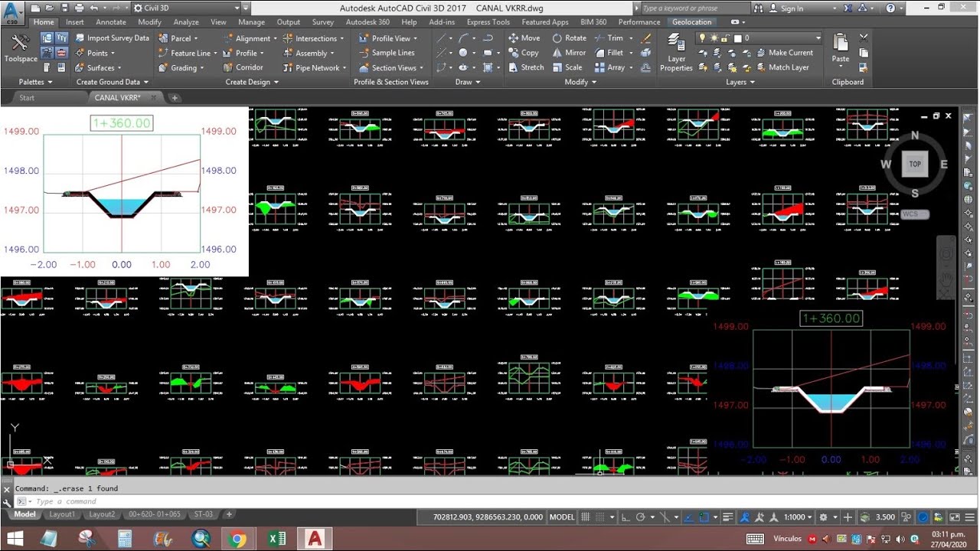Switch to the Analyze ribbon tab
Image resolution: width=980 pixels, height=551 pixels.
[186, 22]
